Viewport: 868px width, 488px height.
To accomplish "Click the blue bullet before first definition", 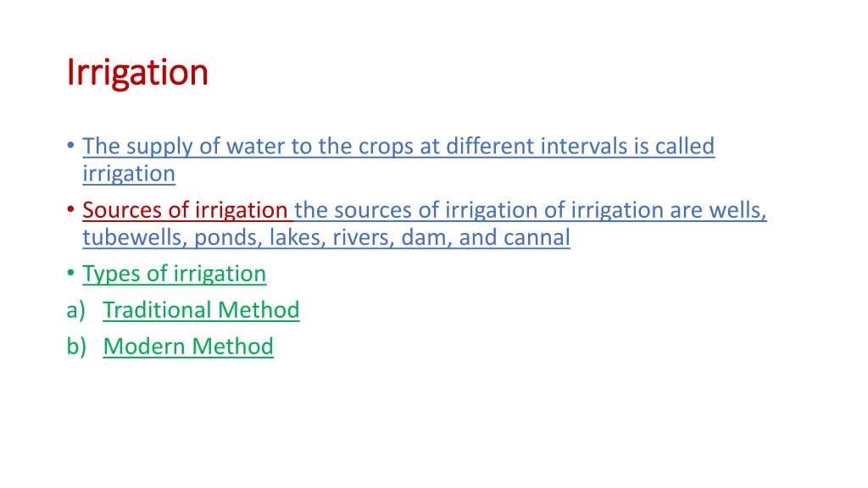I will pos(70,146).
